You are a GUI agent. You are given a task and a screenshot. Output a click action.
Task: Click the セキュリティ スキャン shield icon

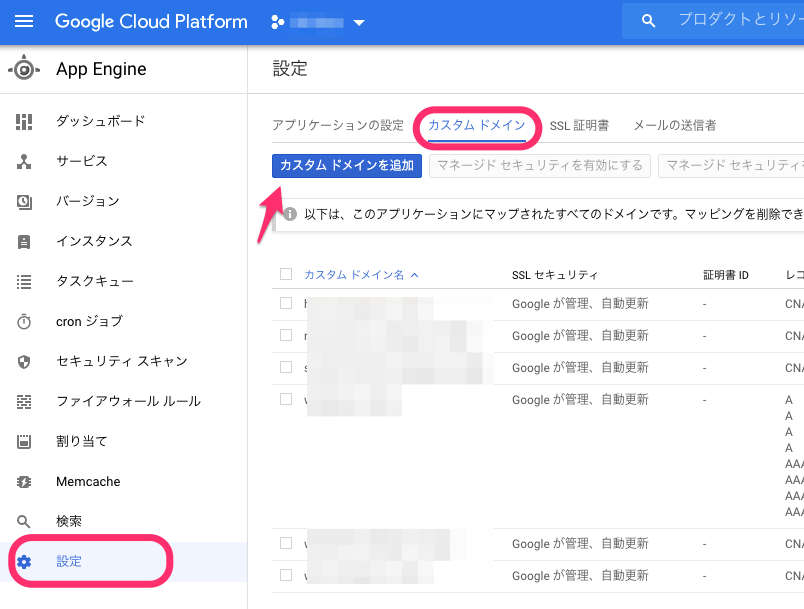click(x=24, y=361)
